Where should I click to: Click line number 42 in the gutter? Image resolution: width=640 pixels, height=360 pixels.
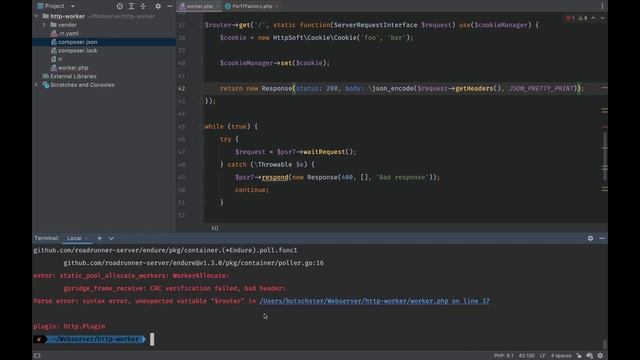(182, 88)
